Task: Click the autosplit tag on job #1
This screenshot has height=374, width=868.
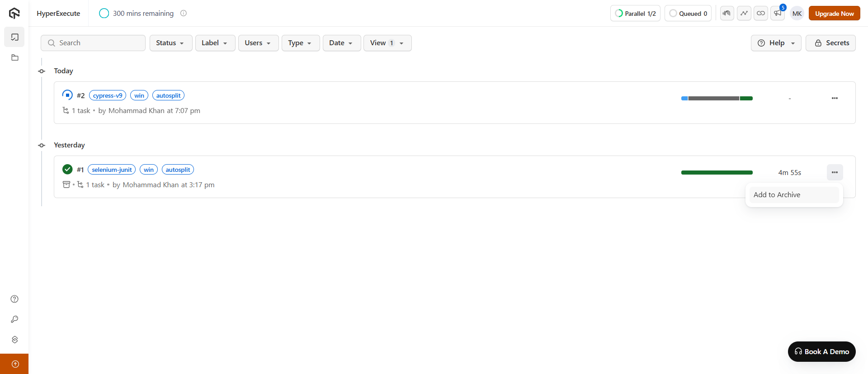Action: coord(178,170)
